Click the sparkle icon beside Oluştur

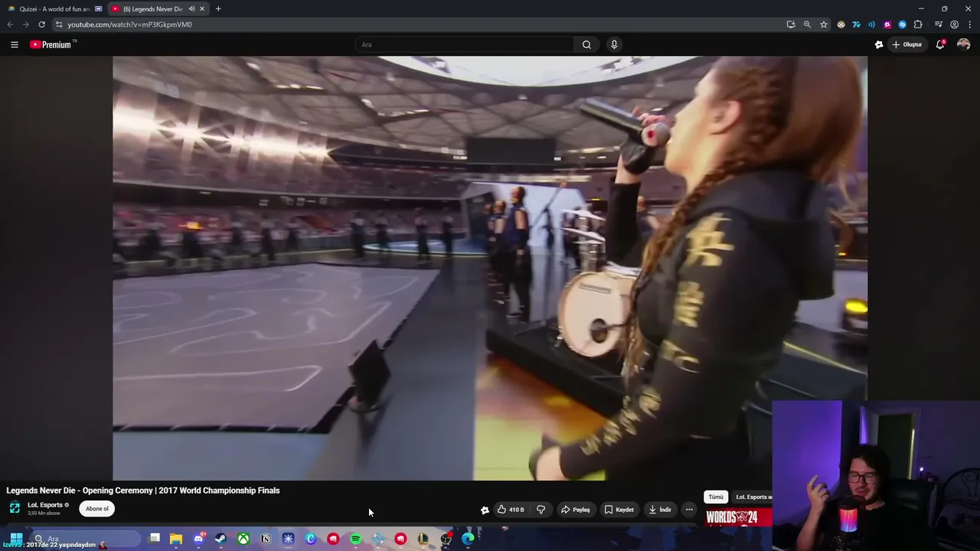click(879, 44)
